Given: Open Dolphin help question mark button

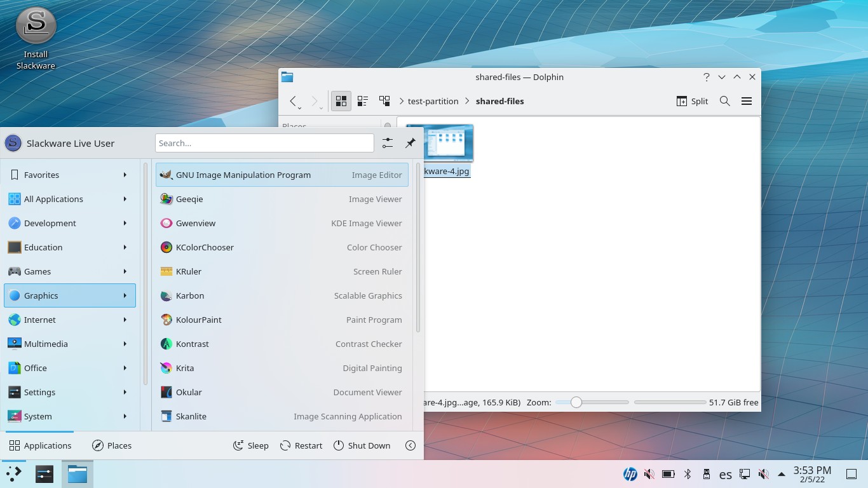Looking at the screenshot, I should [706, 77].
